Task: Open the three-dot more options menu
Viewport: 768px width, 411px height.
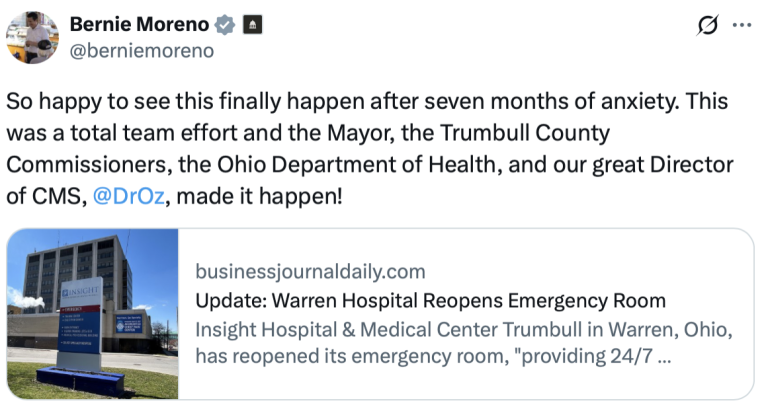Action: click(x=742, y=26)
